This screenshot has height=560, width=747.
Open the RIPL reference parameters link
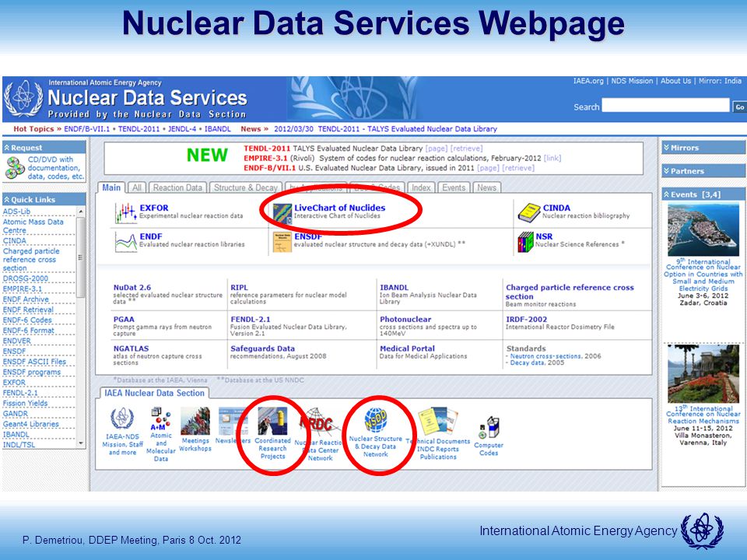click(x=239, y=288)
